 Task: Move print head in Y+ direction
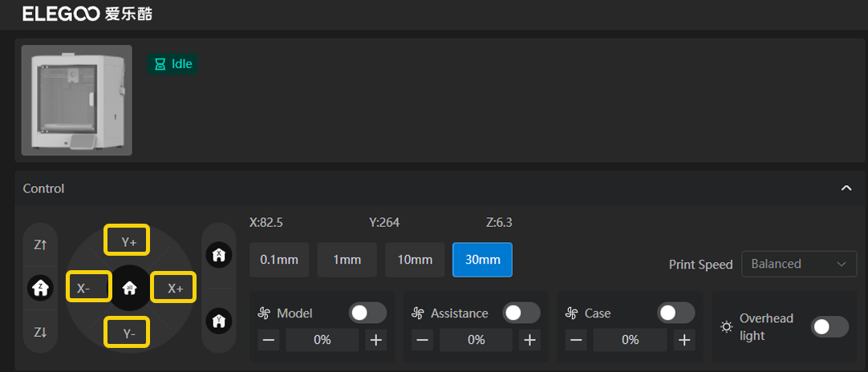(128, 241)
